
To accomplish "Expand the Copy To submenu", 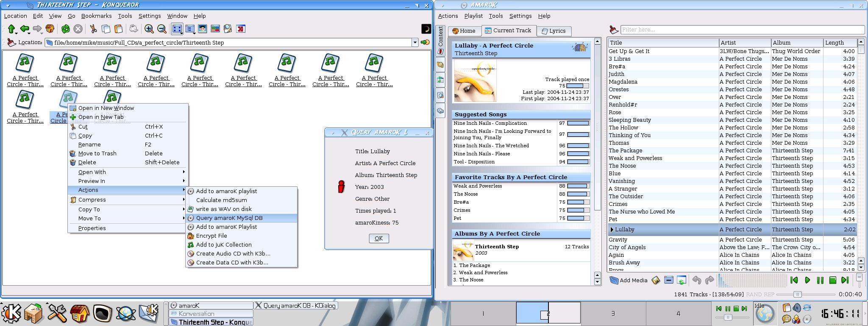I will (128, 209).
